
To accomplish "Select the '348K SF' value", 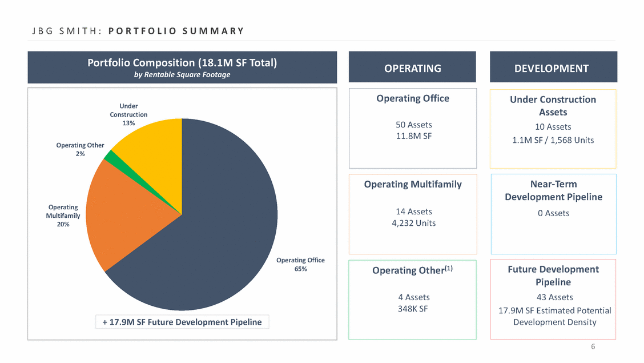I will [413, 309].
